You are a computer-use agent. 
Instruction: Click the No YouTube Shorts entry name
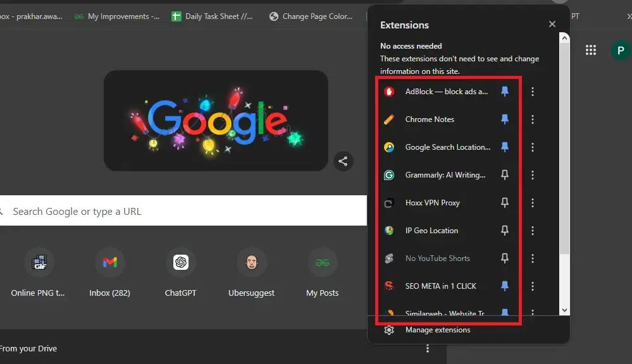(x=438, y=258)
